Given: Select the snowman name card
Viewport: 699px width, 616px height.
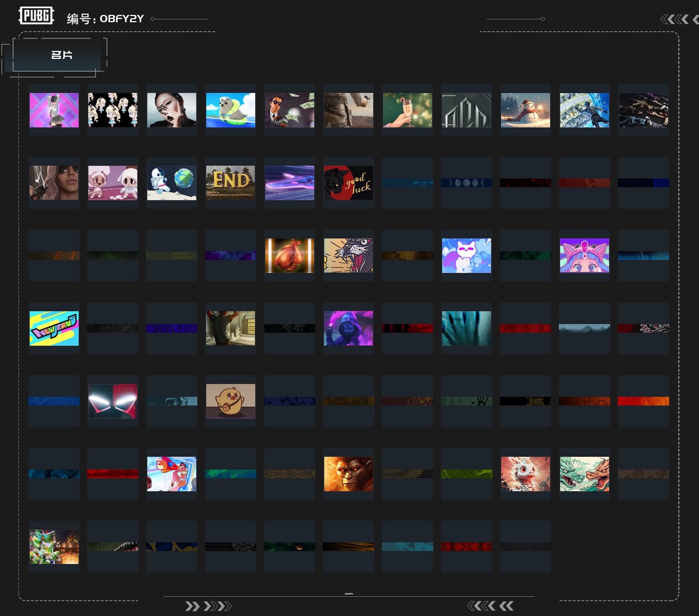Looking at the screenshot, I should click(525, 110).
